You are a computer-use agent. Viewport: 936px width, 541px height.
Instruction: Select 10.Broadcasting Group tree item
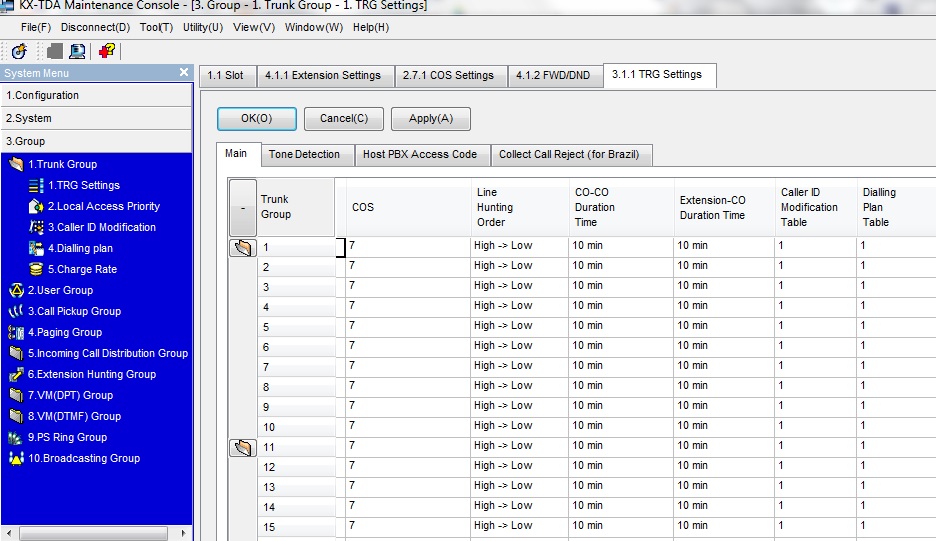coord(84,459)
